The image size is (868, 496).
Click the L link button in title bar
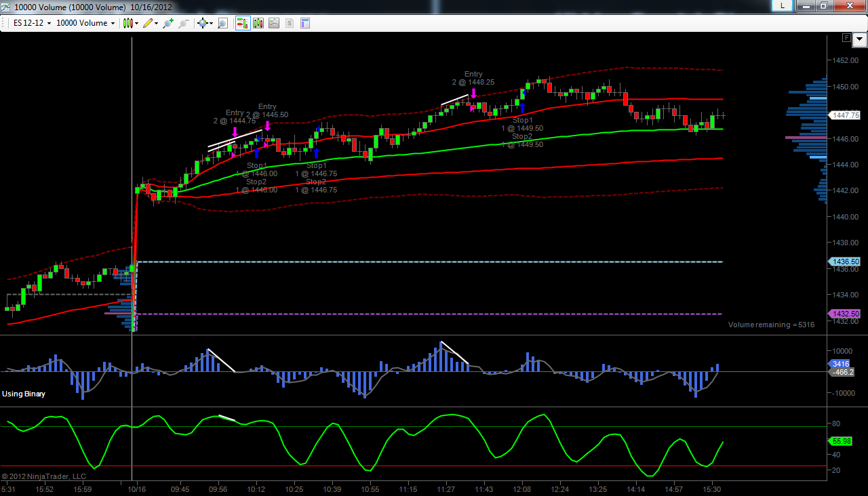pyautogui.click(x=783, y=5)
